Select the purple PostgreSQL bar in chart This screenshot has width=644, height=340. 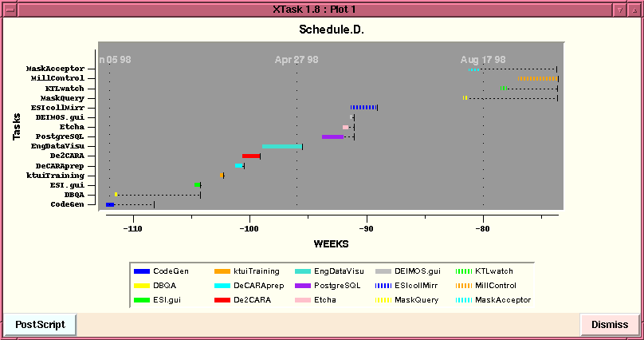(x=332, y=136)
